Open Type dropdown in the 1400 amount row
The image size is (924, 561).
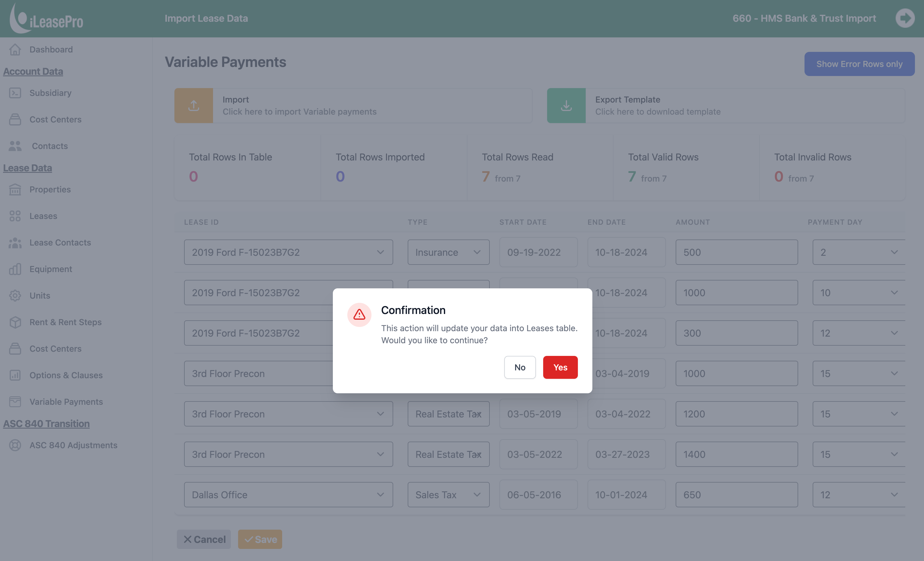pyautogui.click(x=448, y=454)
